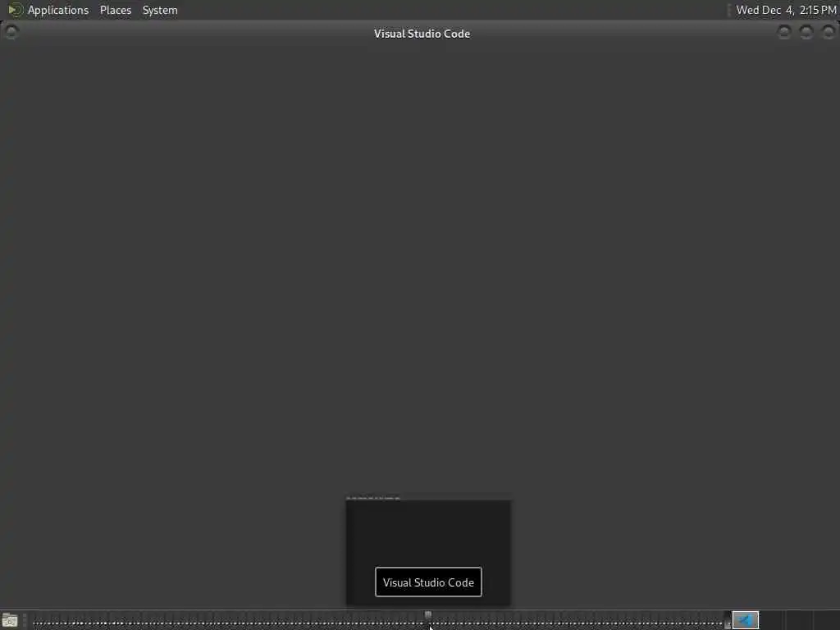840x630 pixels.
Task: Click the Show Desktop icon in the bottom panel
Action: point(10,621)
